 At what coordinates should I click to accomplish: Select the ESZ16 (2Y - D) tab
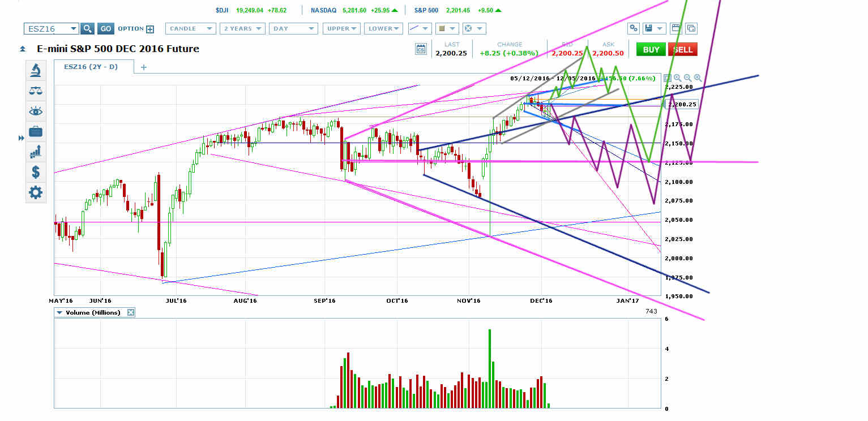point(94,67)
